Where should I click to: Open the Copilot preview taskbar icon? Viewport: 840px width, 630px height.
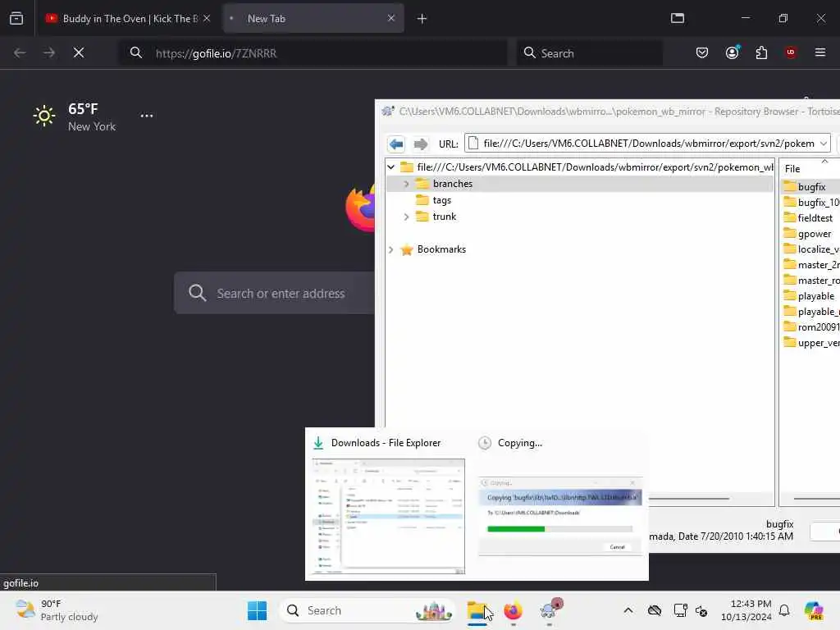click(814, 610)
